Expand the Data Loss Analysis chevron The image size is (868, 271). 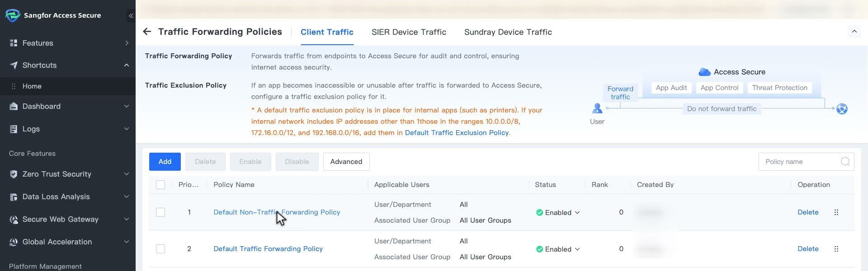tap(127, 196)
